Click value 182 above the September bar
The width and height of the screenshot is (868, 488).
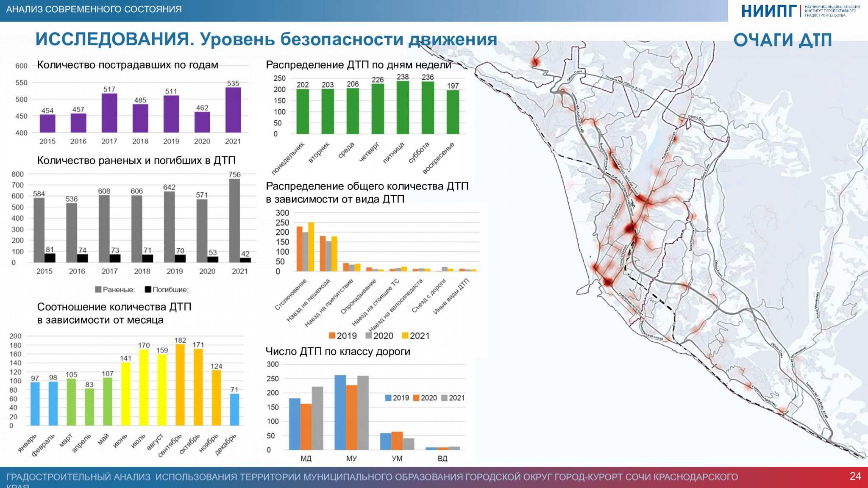[180, 340]
